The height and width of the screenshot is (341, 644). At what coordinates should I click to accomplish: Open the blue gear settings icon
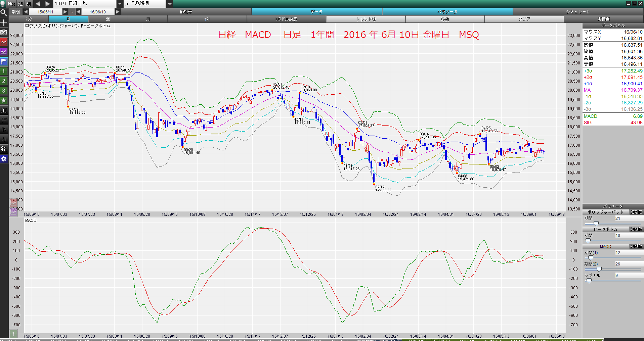(x=4, y=159)
